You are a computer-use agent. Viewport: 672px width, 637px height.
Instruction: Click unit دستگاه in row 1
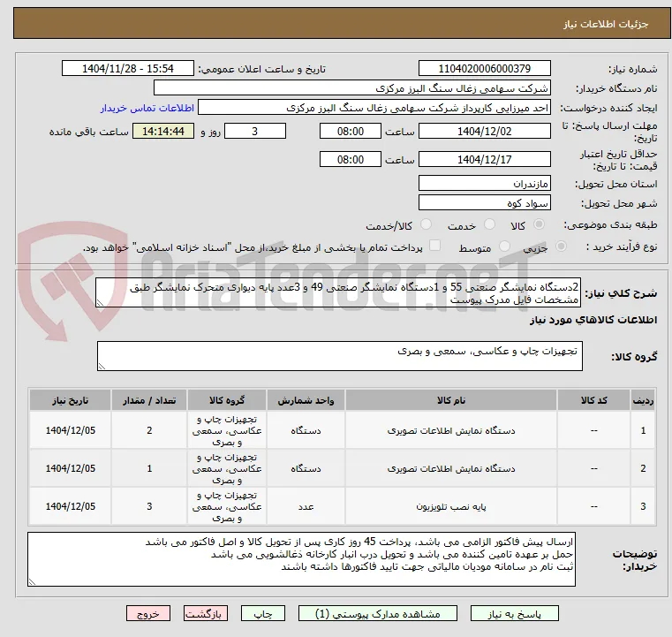click(x=306, y=430)
